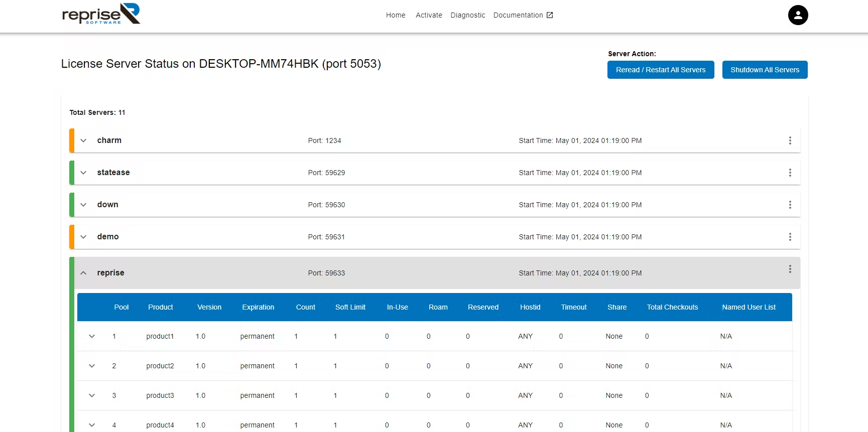Open the Diagnostic page
The height and width of the screenshot is (432, 868).
[467, 15]
